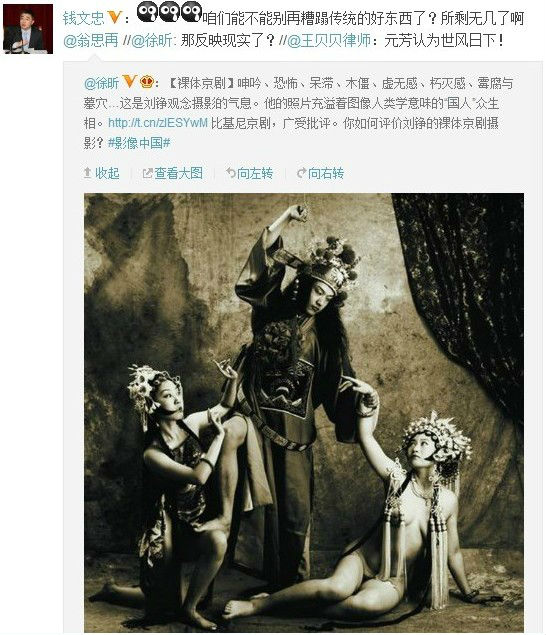
Task: Open the original poster @徐昕 link
Action: point(101,83)
